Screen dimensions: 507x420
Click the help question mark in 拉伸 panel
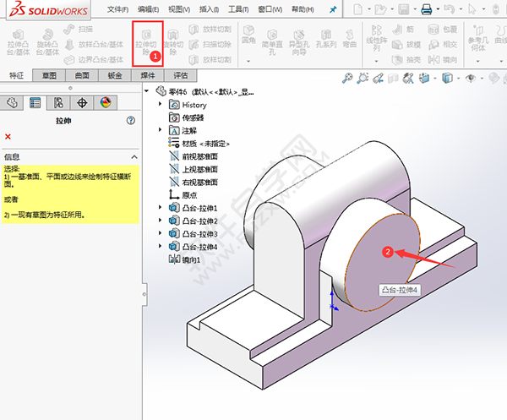pos(131,121)
